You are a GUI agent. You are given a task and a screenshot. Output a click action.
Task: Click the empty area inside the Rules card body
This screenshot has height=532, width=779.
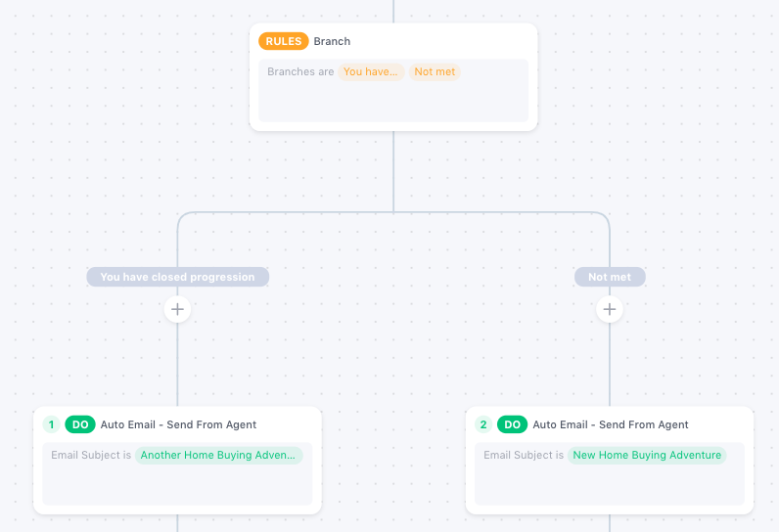tap(392, 102)
